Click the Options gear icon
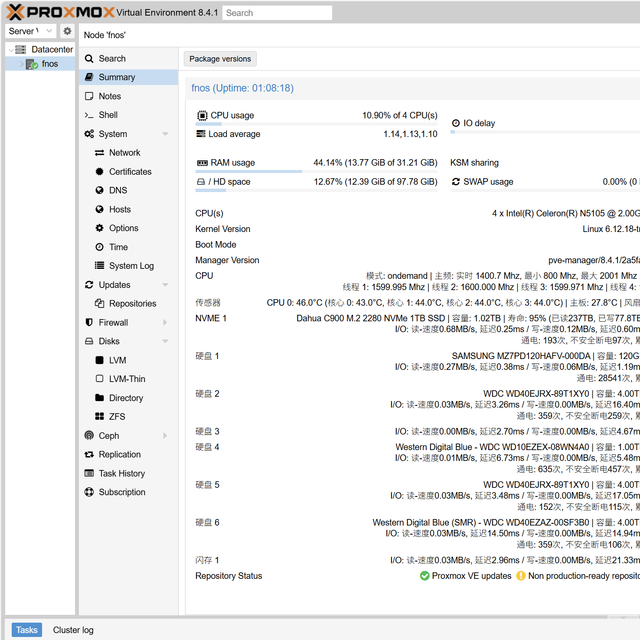The height and width of the screenshot is (640, 640). 99,228
